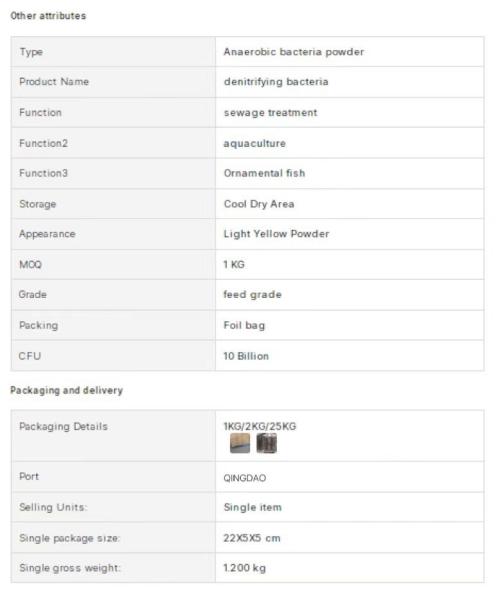
Task: Open the first packaging thumbnail image
Action: pyautogui.click(x=240, y=443)
